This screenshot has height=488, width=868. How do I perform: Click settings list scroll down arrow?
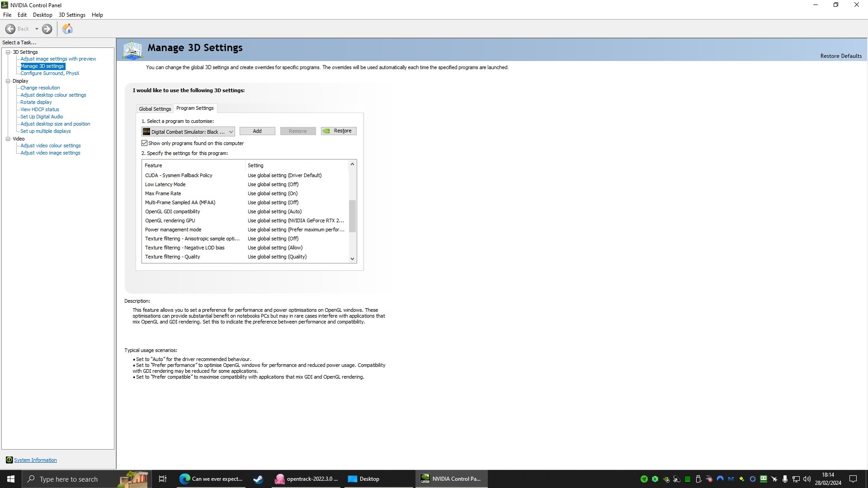pos(353,259)
